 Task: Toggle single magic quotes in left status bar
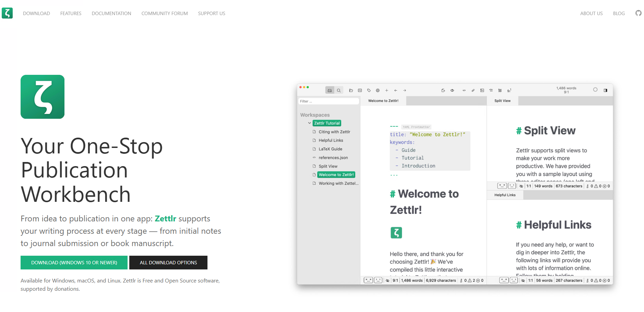click(378, 280)
